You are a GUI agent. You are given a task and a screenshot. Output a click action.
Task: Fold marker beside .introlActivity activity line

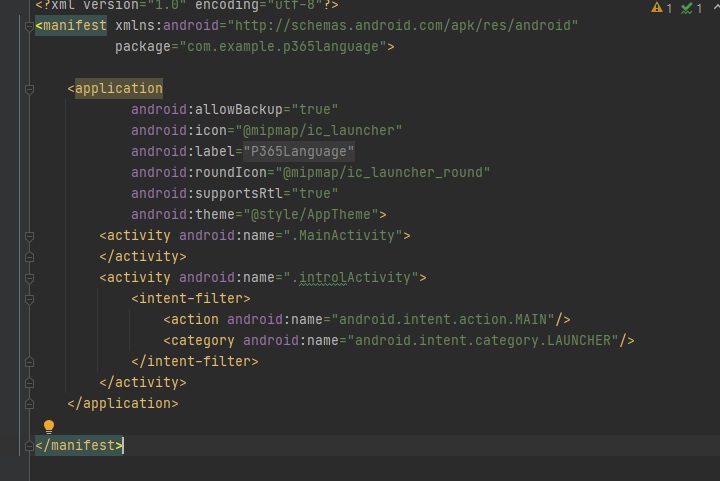[x=29, y=278]
